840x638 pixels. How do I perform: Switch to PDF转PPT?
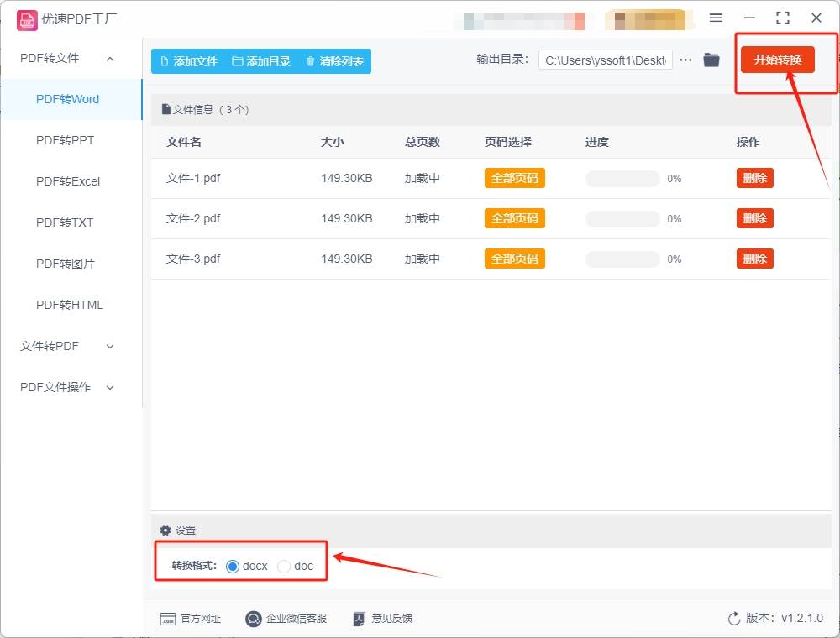(65, 140)
